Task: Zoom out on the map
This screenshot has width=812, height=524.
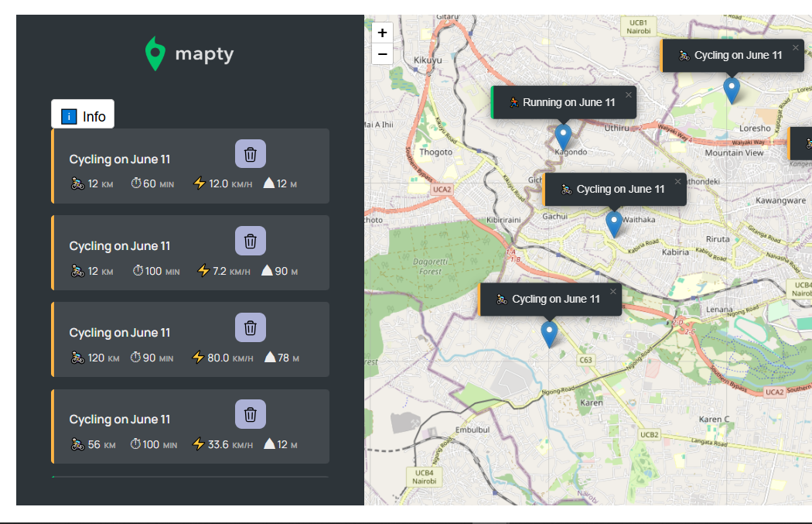Action: 382,54
